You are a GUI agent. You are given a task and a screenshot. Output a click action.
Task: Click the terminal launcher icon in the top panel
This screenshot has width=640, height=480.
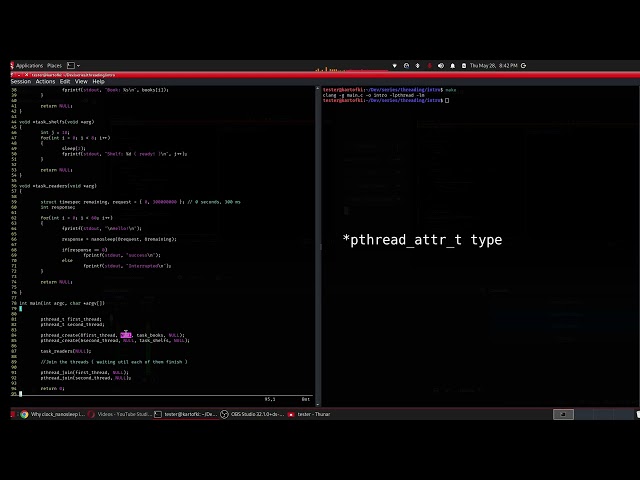click(x=71, y=66)
